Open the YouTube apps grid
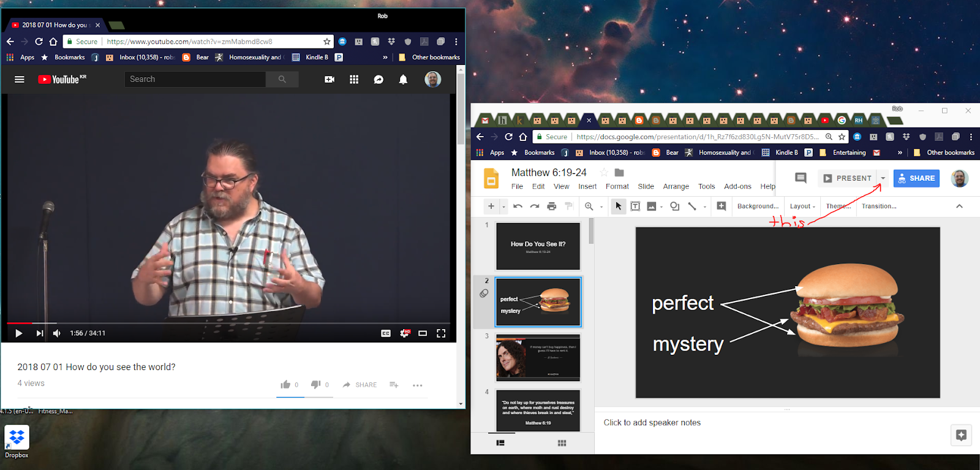This screenshot has width=980, height=470. (354, 79)
